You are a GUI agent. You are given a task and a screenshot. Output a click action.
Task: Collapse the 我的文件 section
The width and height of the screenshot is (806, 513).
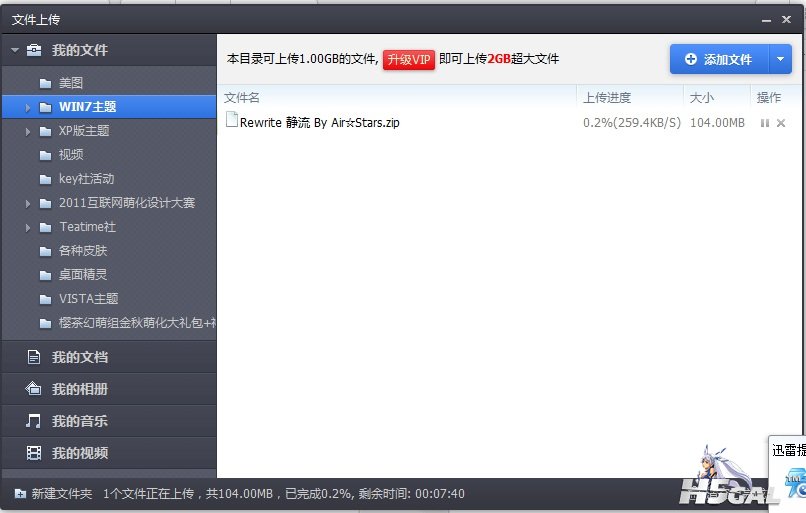pos(15,50)
